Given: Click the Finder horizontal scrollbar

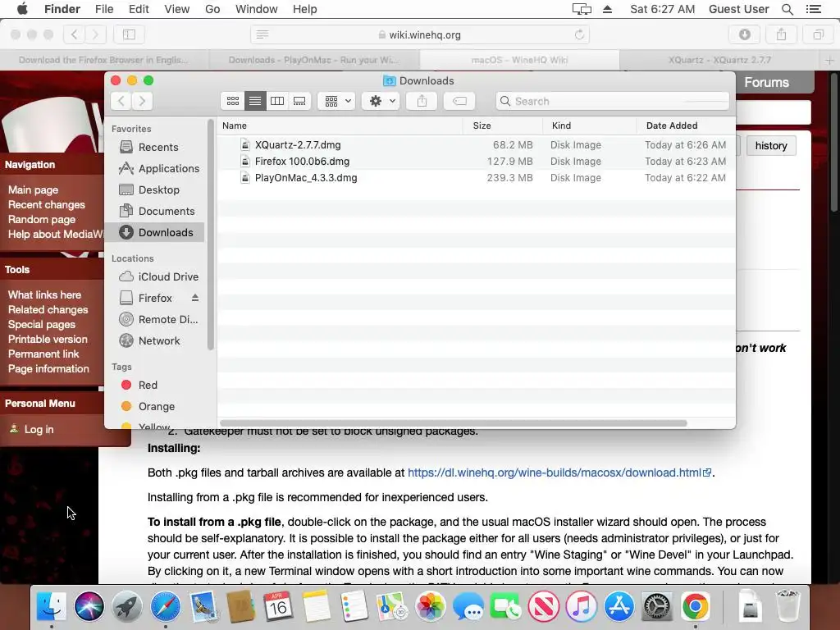Looking at the screenshot, I should click(x=453, y=423).
